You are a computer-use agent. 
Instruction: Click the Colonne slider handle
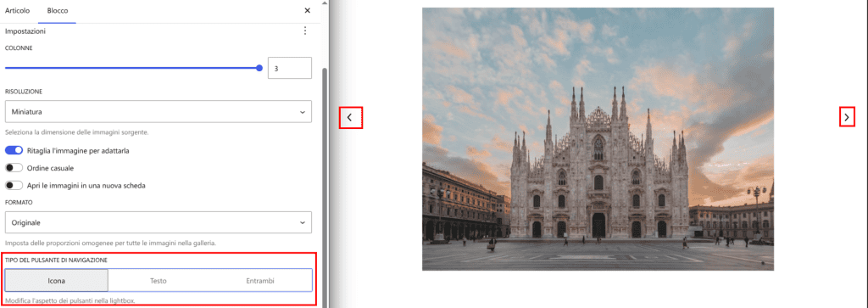(x=259, y=68)
